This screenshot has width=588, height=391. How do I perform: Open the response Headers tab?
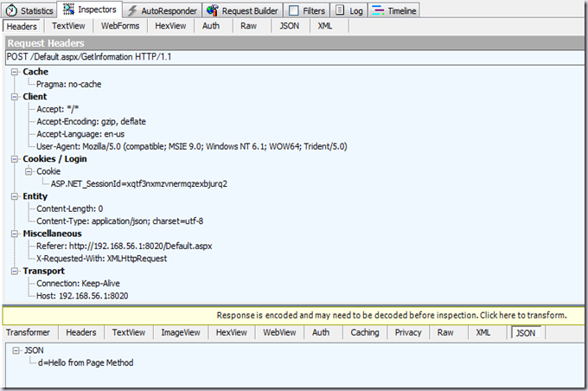[x=81, y=332]
